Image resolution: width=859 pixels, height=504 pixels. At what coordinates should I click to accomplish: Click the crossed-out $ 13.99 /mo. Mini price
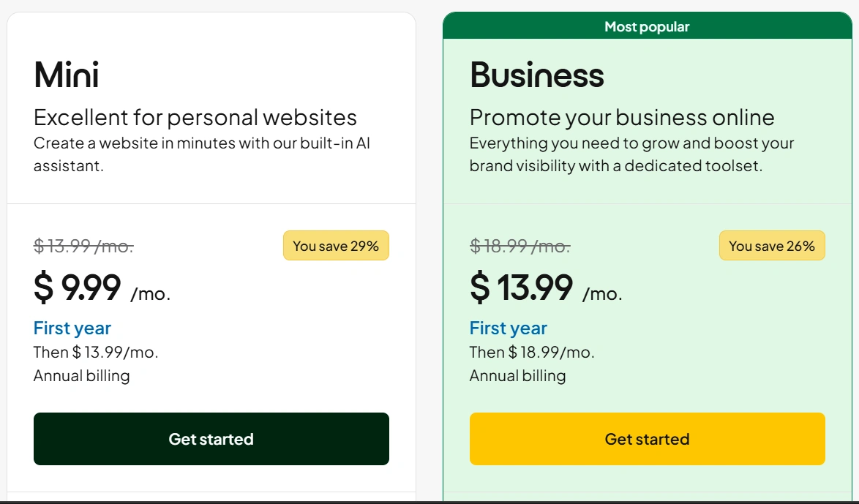pos(83,247)
